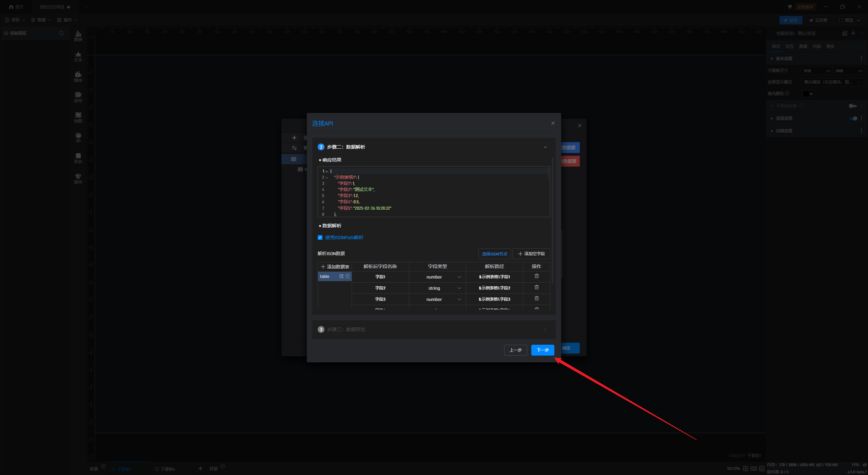
Task: Open the 填充颜色 color swatch
Action: pos(808,94)
